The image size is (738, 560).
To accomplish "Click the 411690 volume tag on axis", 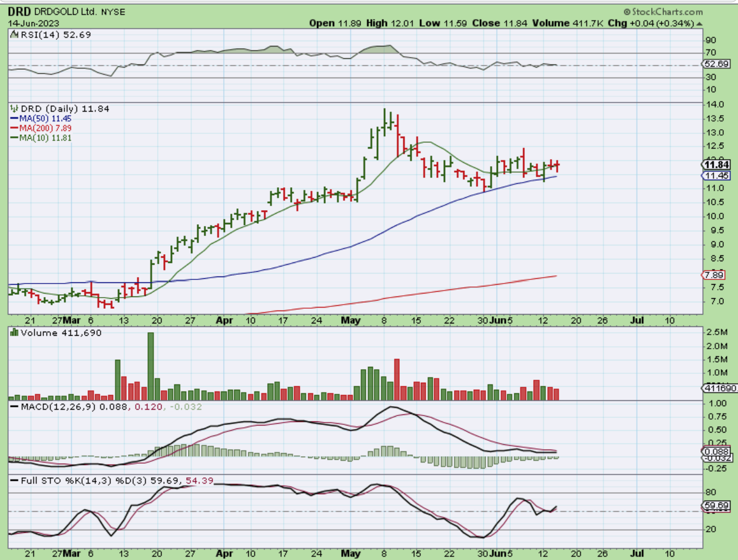I will (x=719, y=388).
